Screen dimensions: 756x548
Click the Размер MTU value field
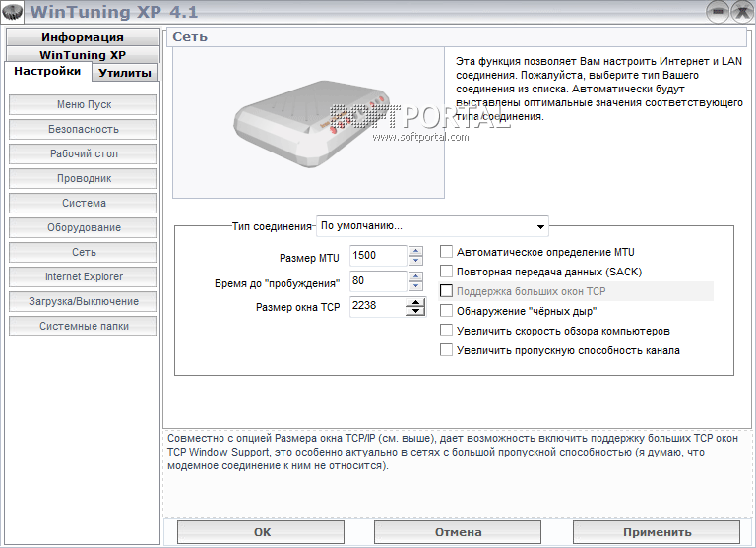tap(378, 256)
